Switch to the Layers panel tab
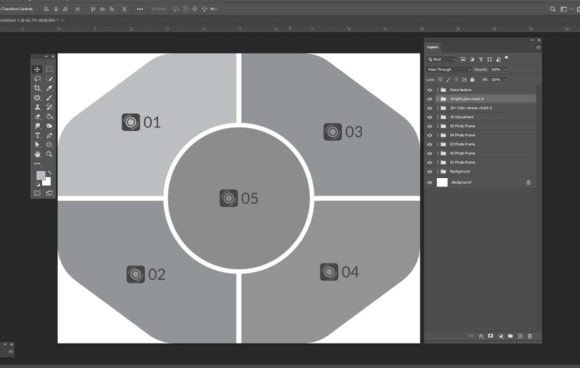The width and height of the screenshot is (580, 368). 432,47
